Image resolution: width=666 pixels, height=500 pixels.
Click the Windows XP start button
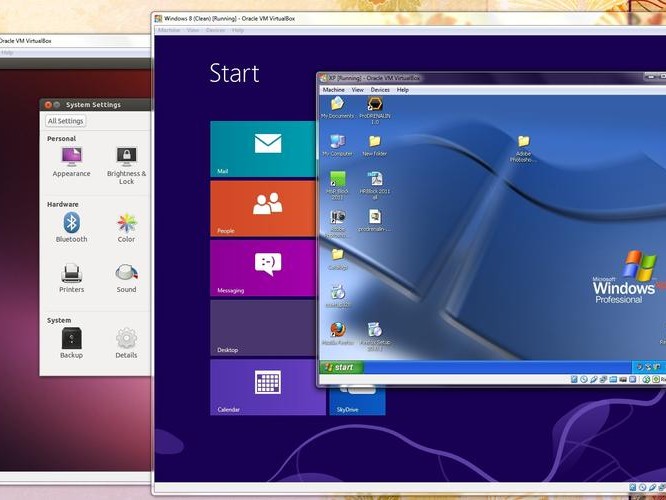pos(341,367)
